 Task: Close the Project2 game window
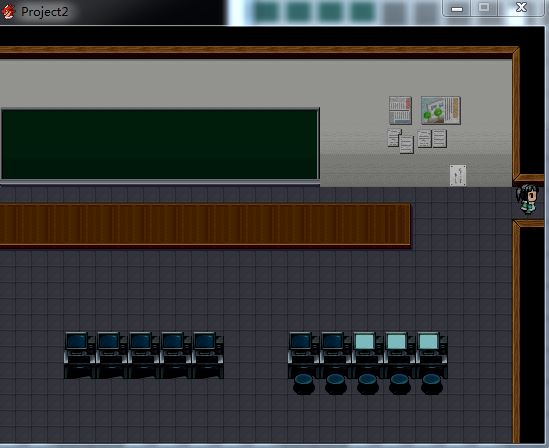pos(521,8)
